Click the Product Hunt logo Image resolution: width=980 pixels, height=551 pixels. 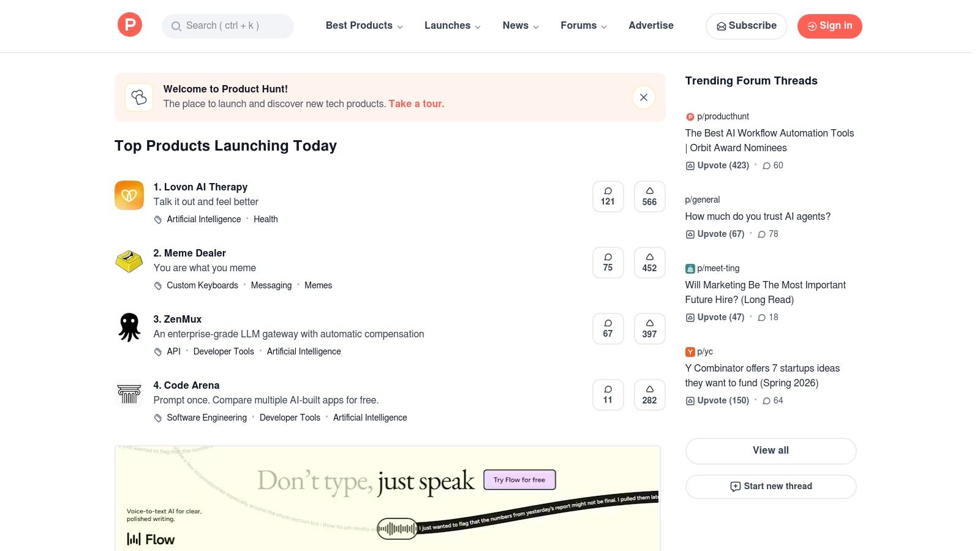pos(129,24)
